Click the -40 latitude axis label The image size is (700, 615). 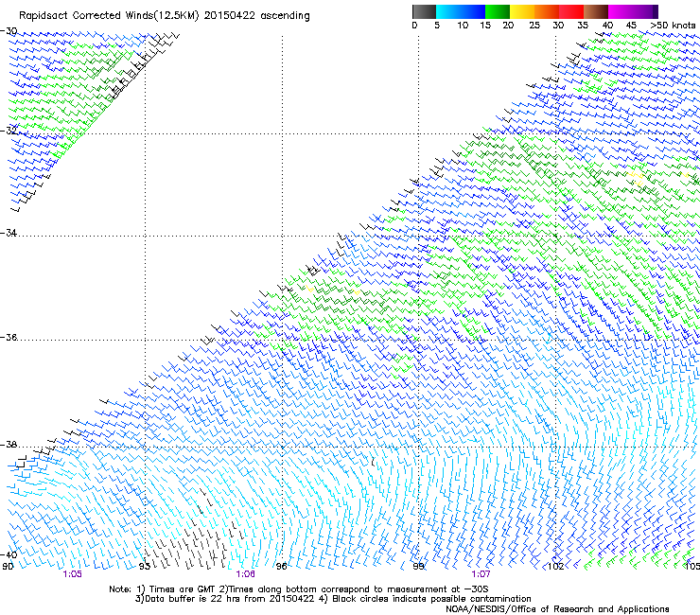coord(9,554)
